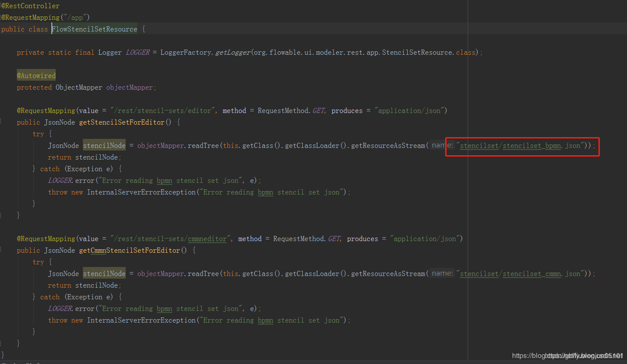Click the objectMapper field name in its declaration
The width and height of the screenshot is (627, 364).
(130, 87)
